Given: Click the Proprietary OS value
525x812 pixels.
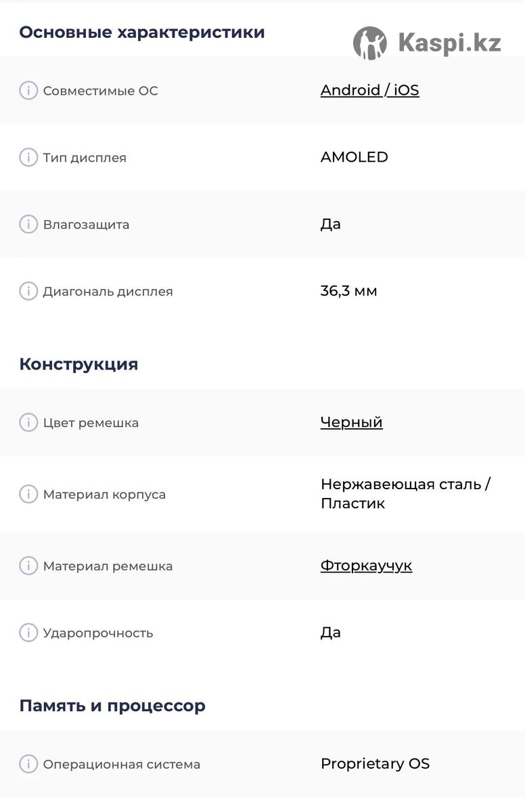Looking at the screenshot, I should 375,764.
